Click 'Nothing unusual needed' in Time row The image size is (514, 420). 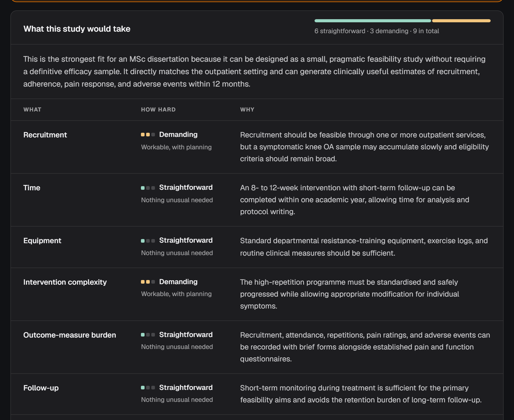point(177,200)
